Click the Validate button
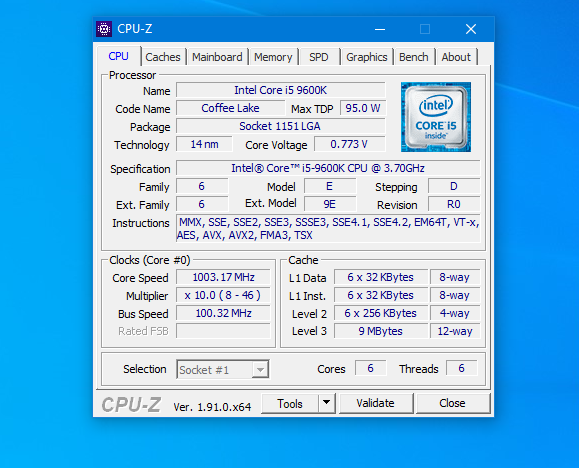 [x=376, y=403]
